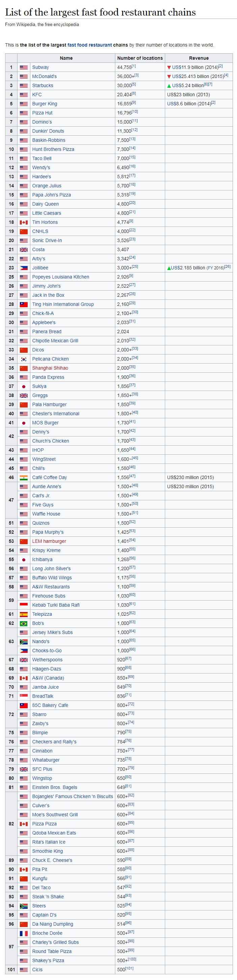The height and width of the screenshot is (980, 237).
Task: Click the Indonesia flag next to Kebab Turki Baba Rafi
Action: (24, 605)
